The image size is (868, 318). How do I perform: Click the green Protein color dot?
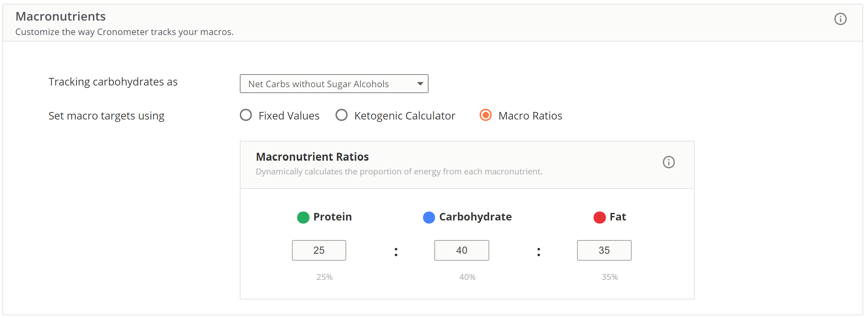pos(303,217)
